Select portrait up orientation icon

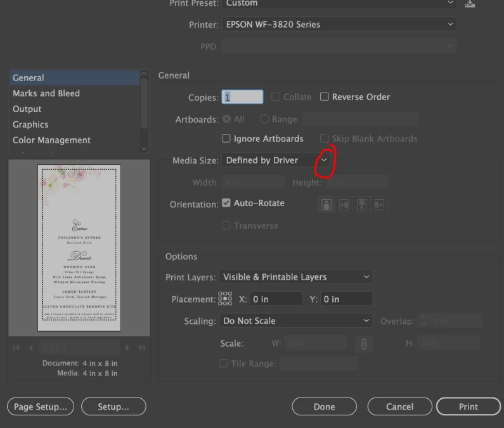tap(326, 205)
